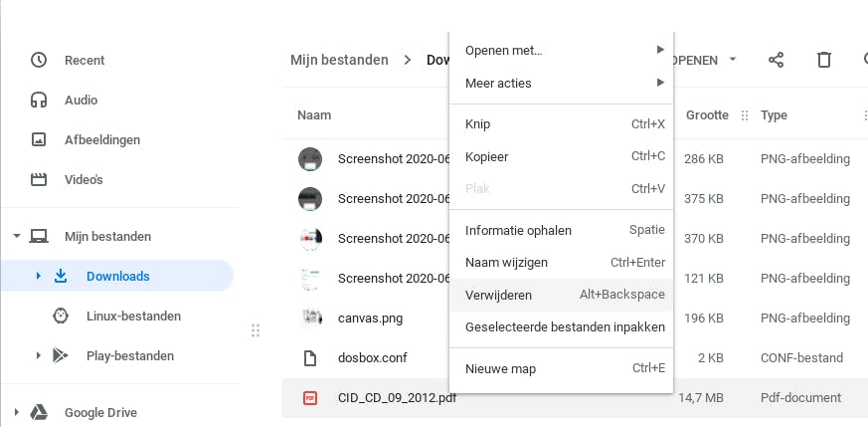This screenshot has height=427, width=868.
Task: Click the canvas.png thumbnail
Action: (x=310, y=319)
